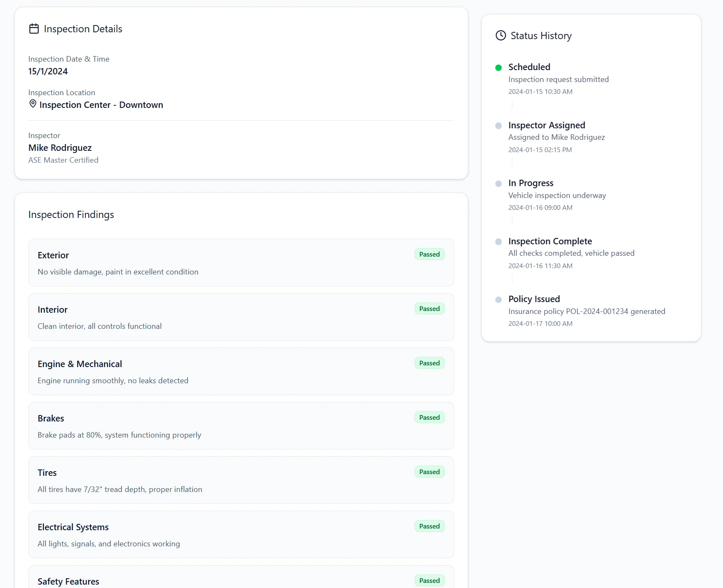723x588 pixels.
Task: Click the Tires tread depth description
Action: [x=120, y=489]
